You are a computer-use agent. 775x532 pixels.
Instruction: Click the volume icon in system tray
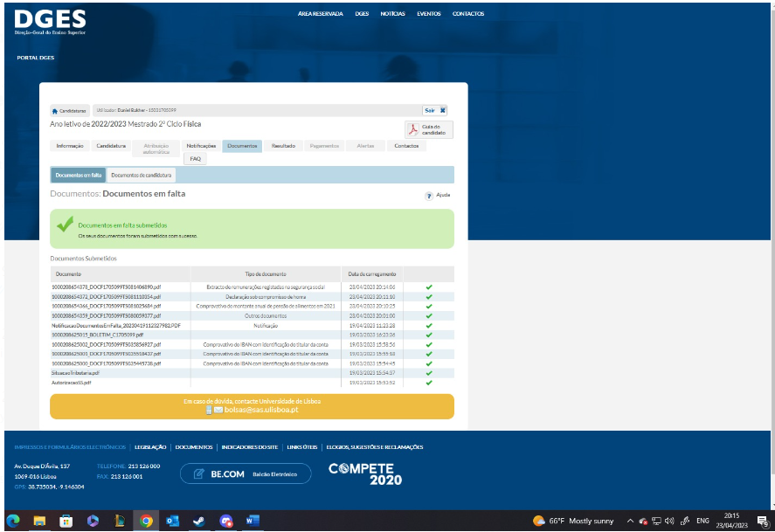(x=669, y=521)
